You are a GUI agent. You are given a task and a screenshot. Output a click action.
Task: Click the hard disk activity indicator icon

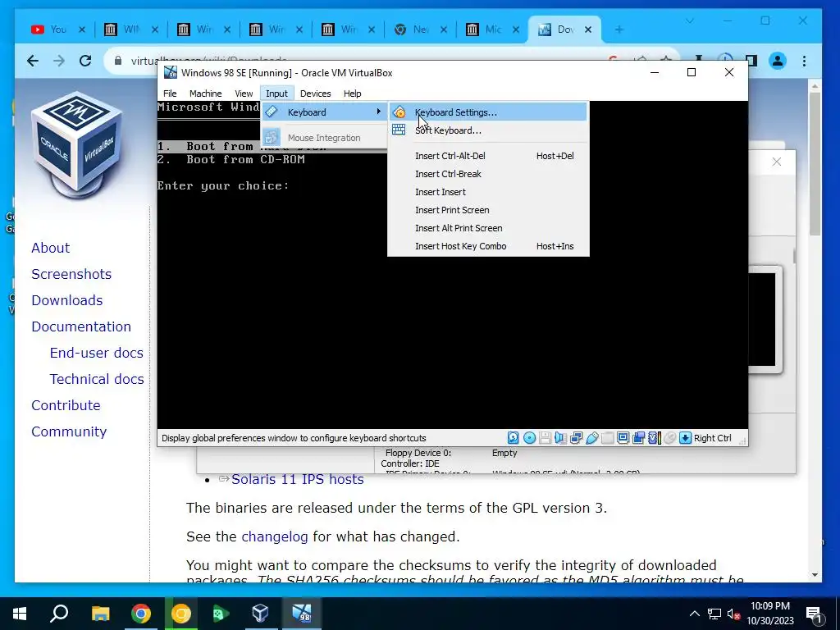pos(514,438)
